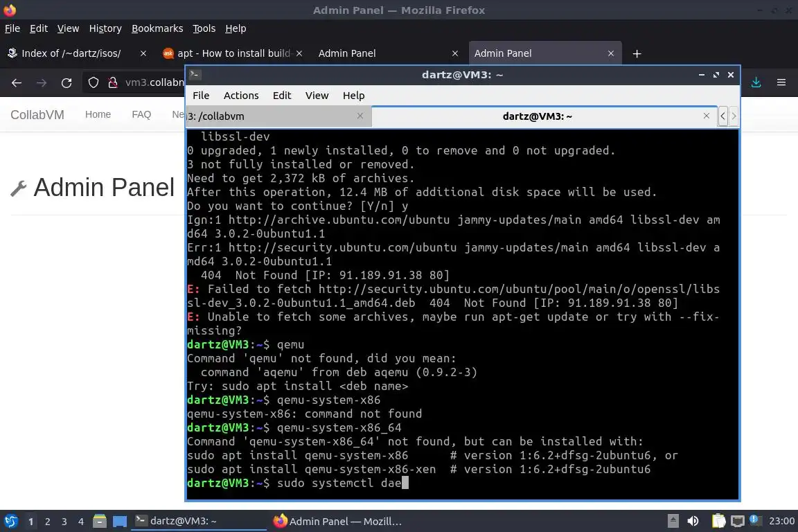Click the terminal window title icon
The height and width of the screenshot is (532, 798).
tap(195, 75)
